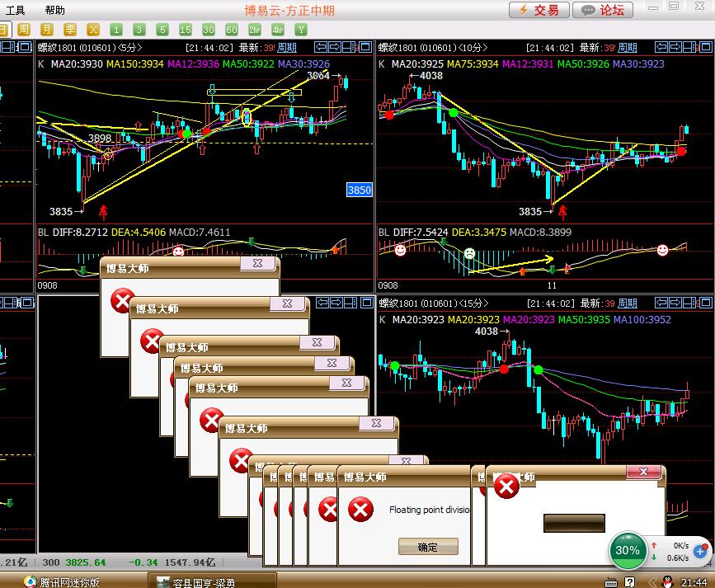Screen dimensions: 715x588
Task: Open the 帮助 menu
Action: [54, 10]
